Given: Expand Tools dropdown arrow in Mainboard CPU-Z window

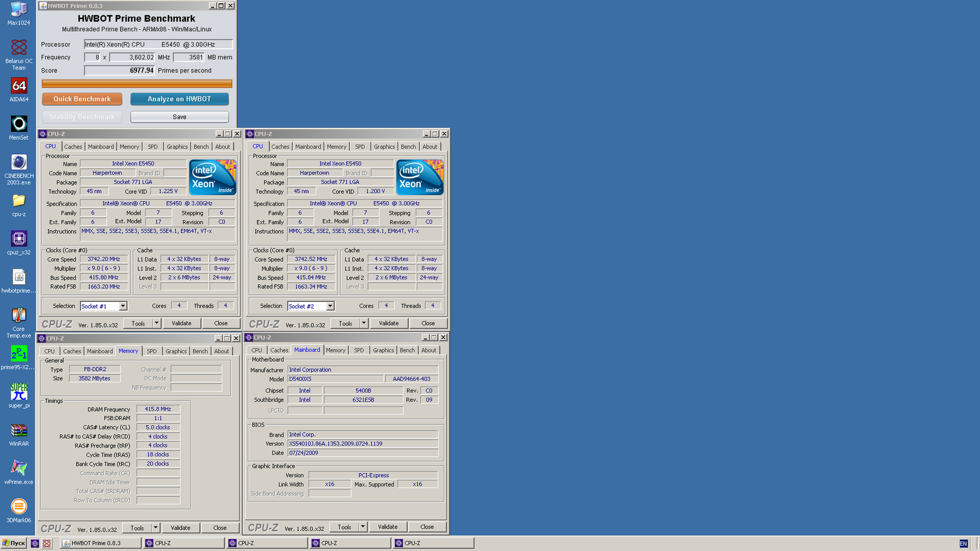Looking at the screenshot, I should point(363,527).
